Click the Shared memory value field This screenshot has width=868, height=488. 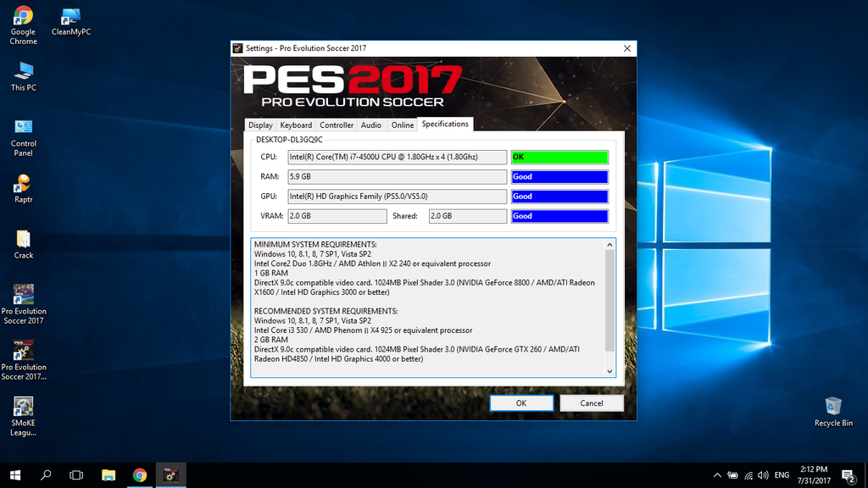(467, 216)
